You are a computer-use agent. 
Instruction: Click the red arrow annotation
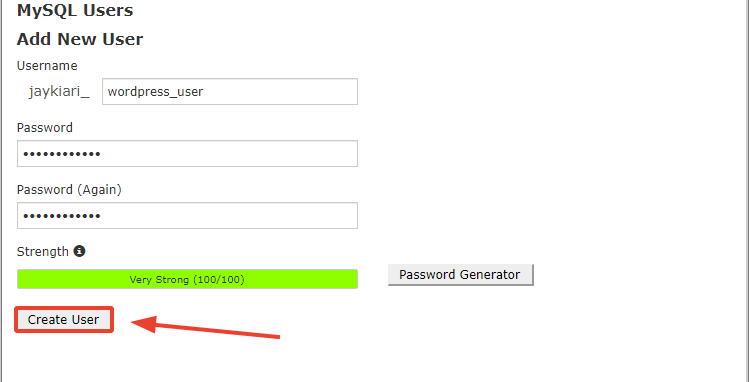coord(205,327)
